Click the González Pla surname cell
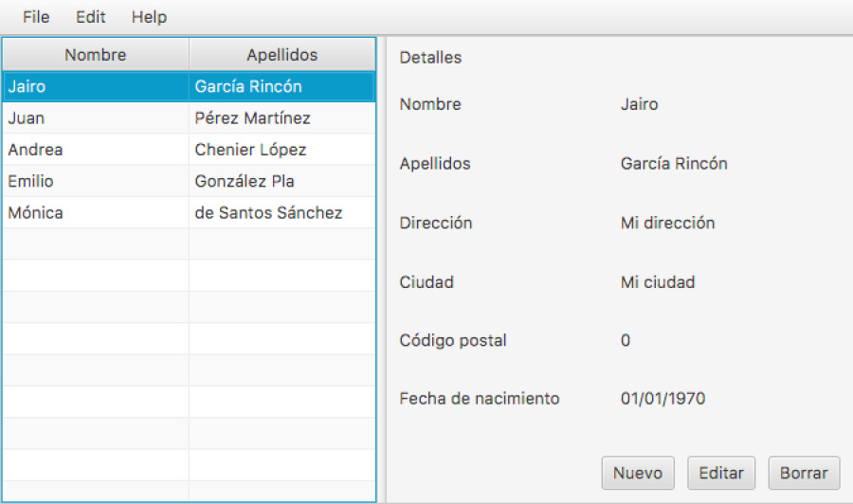This screenshot has height=504, width=853. [281, 181]
